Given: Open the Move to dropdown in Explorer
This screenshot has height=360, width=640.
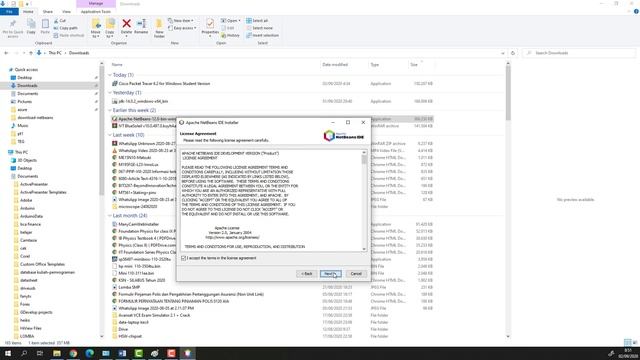Looking at the screenshot, I should tap(96, 29).
